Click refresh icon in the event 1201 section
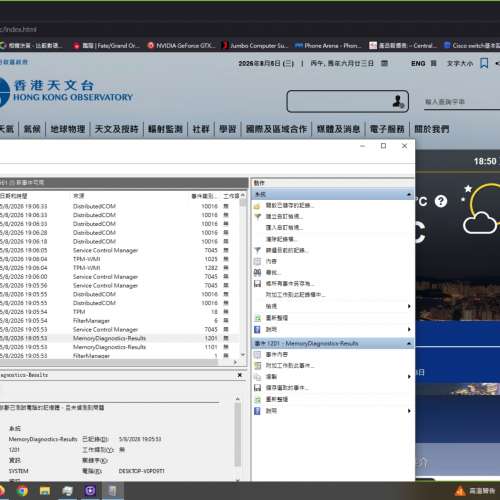The height and width of the screenshot is (500, 500). pyautogui.click(x=257, y=399)
